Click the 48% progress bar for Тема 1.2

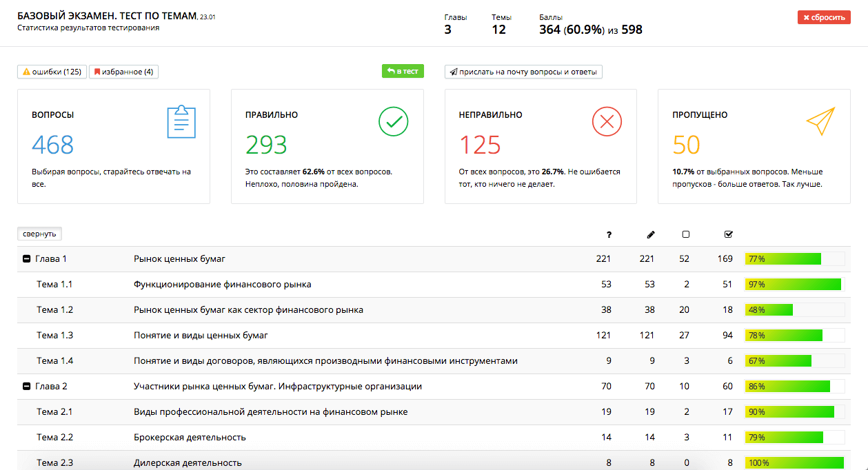794,310
